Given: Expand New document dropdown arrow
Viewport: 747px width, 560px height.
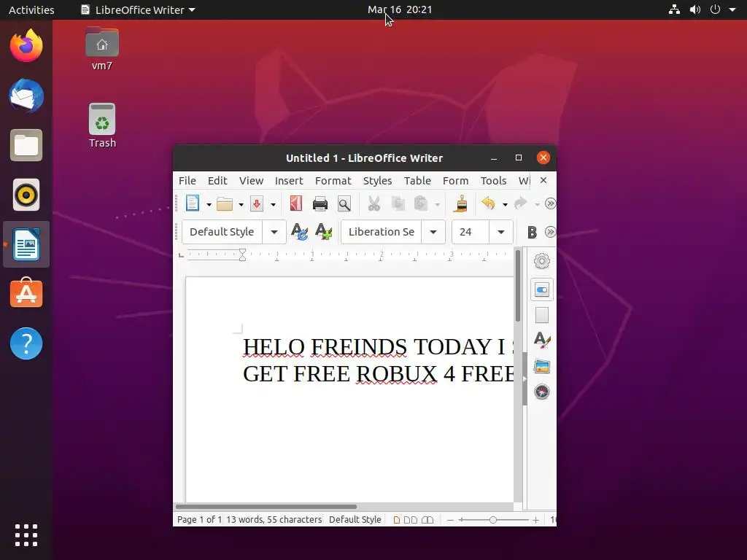Looking at the screenshot, I should click(x=209, y=205).
